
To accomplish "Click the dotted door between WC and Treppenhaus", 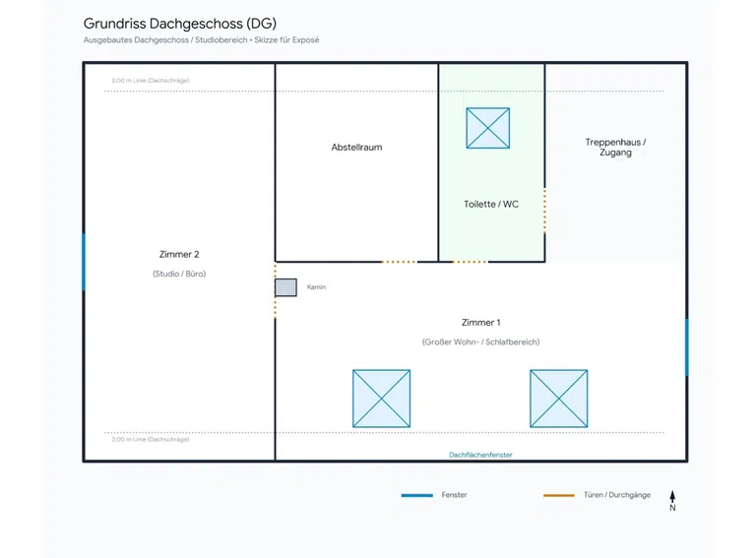I will tap(544, 211).
